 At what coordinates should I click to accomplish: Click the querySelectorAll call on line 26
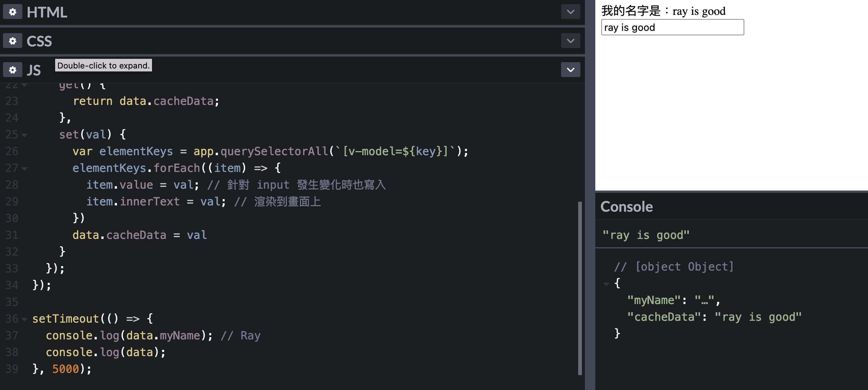pos(274,151)
